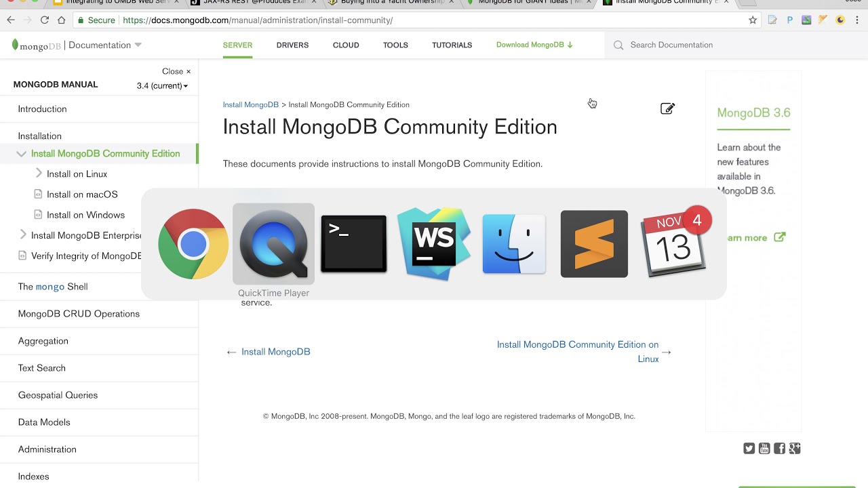Click the browser forward arrow

[28, 20]
